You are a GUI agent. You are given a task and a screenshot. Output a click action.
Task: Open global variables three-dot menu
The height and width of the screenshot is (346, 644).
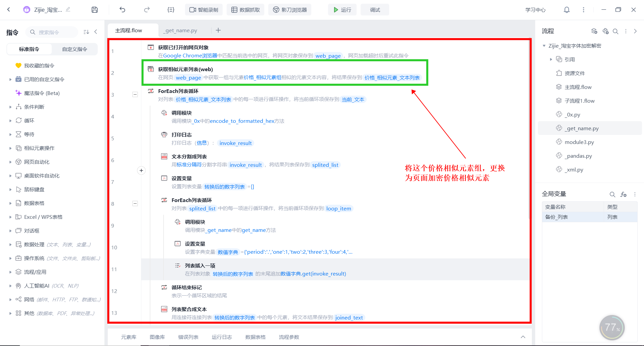tap(635, 194)
